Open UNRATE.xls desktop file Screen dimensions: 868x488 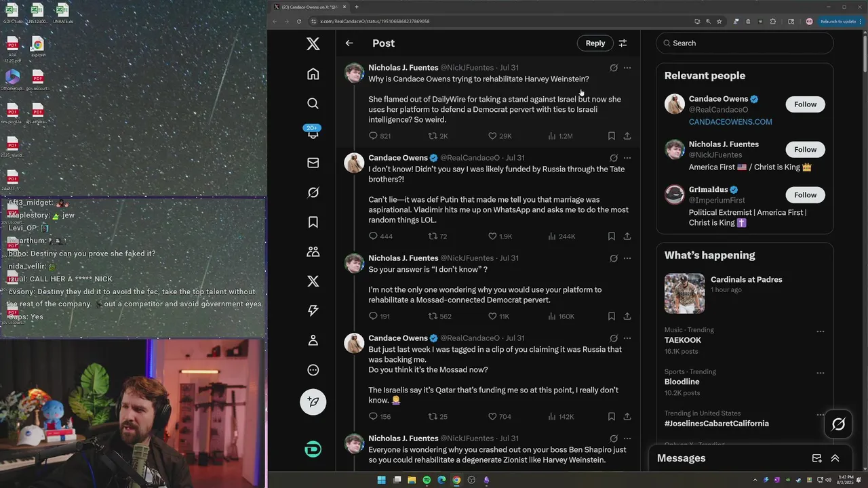(x=62, y=14)
